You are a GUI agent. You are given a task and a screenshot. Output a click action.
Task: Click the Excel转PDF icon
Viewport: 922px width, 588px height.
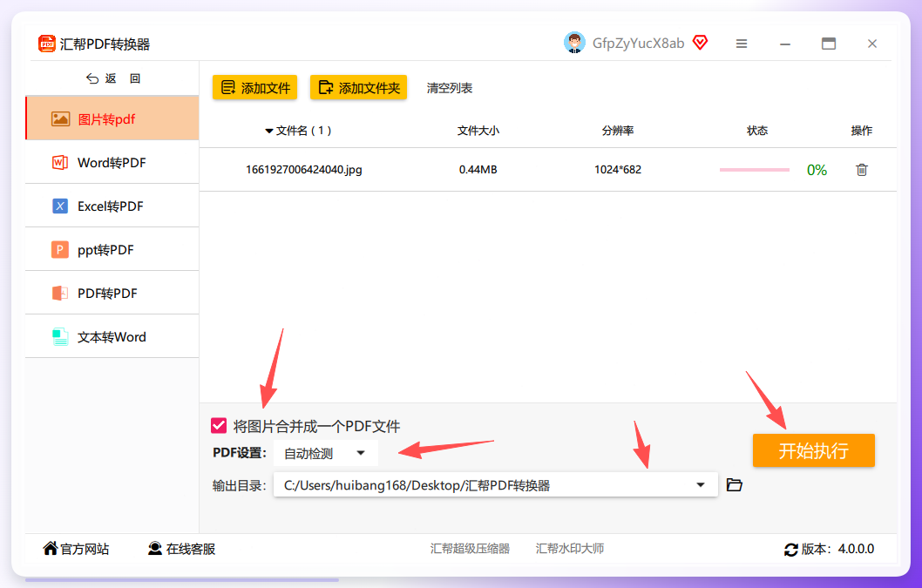point(60,206)
